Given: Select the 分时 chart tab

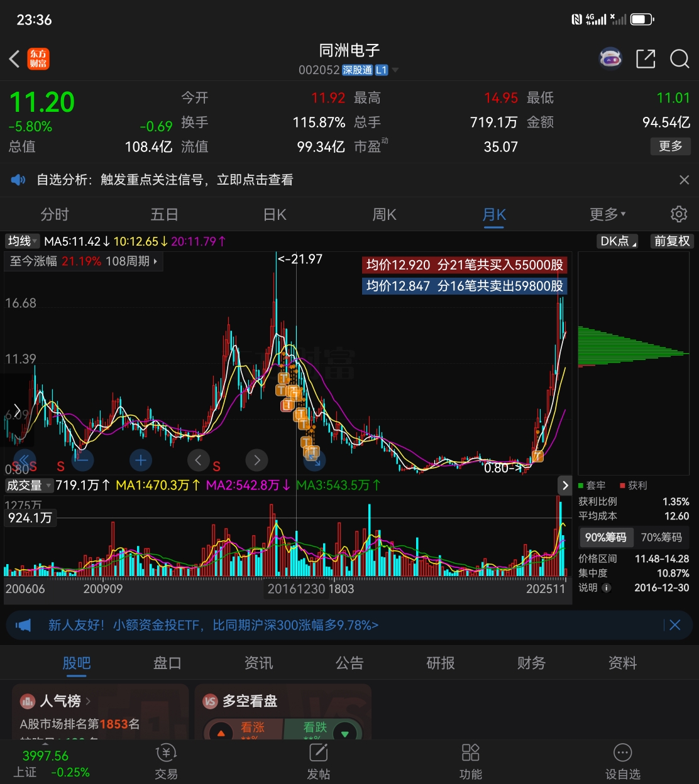Looking at the screenshot, I should click(x=55, y=215).
